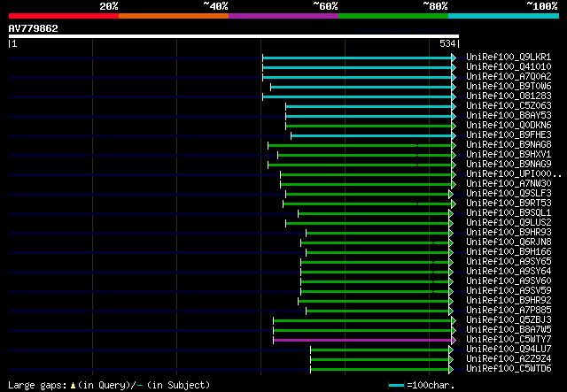Click the UniRef100_B8AY53 label
Image resolution: width=567 pixels, height=392 pixels.
509,116
